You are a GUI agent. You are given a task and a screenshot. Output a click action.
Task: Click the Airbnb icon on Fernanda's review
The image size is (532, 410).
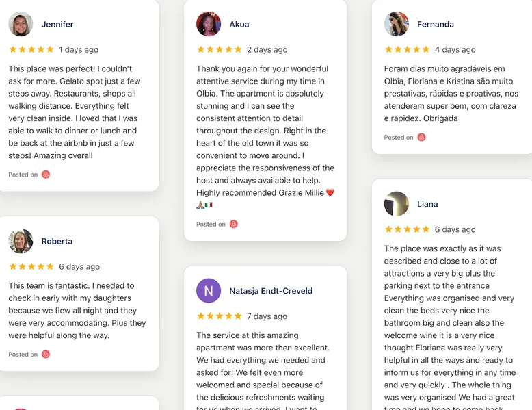click(421, 138)
